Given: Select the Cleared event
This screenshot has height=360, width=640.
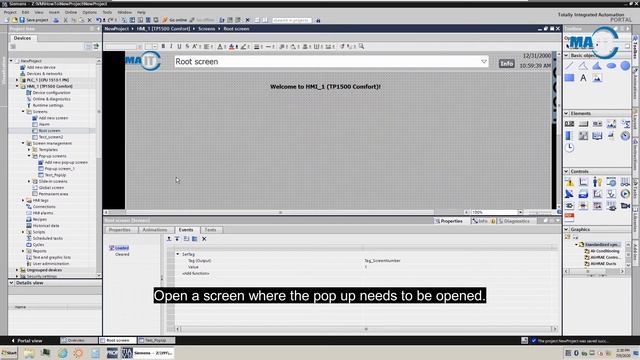Looking at the screenshot, I should (122, 254).
